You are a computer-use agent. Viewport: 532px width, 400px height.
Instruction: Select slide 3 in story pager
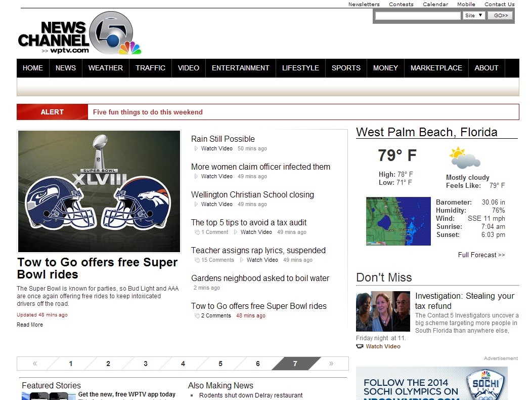point(146,364)
